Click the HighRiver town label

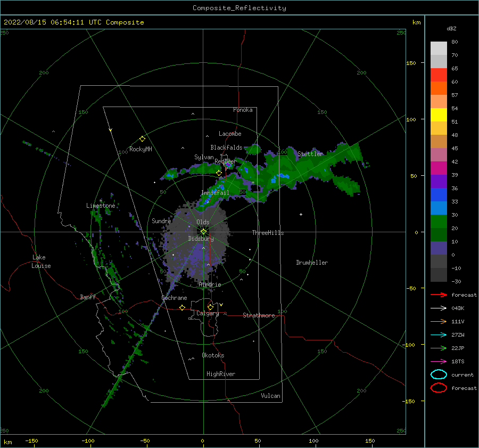click(221, 374)
